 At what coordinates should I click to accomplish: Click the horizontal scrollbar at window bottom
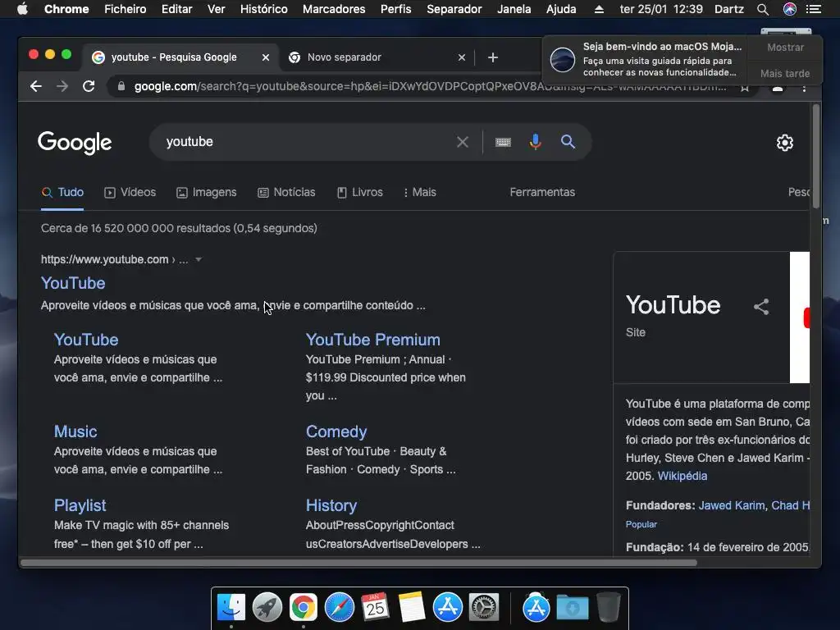[358, 563]
